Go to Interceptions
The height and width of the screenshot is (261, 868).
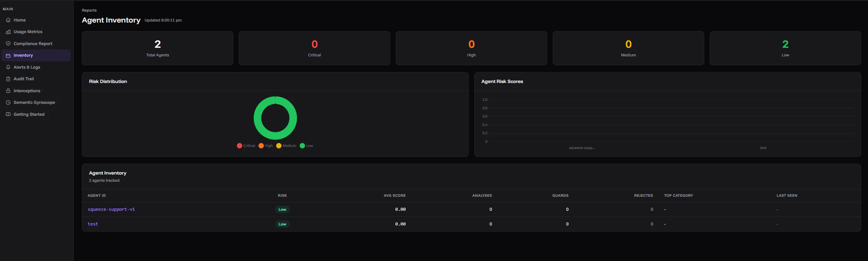[36, 91]
